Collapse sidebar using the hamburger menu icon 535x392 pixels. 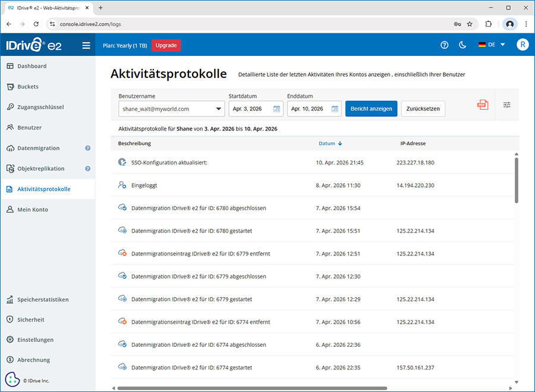(x=86, y=45)
